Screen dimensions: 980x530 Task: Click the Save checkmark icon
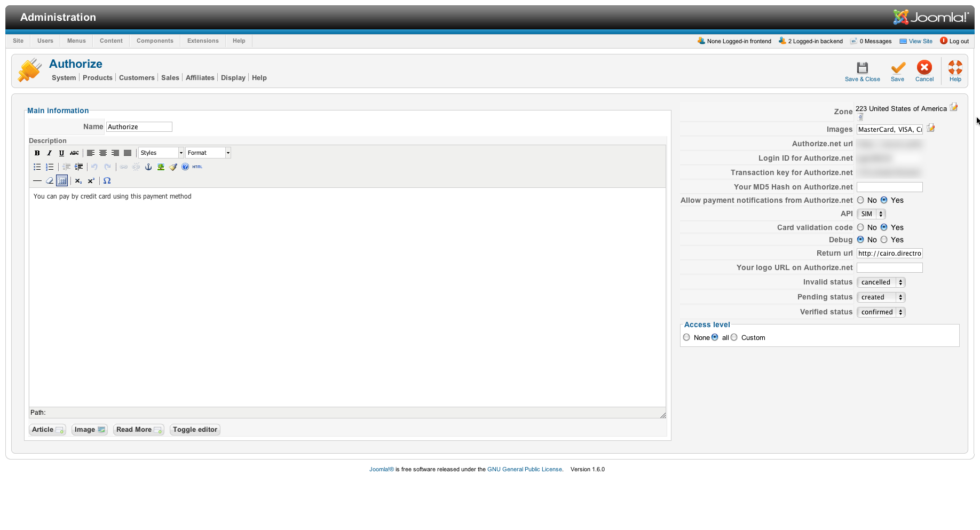(898, 72)
